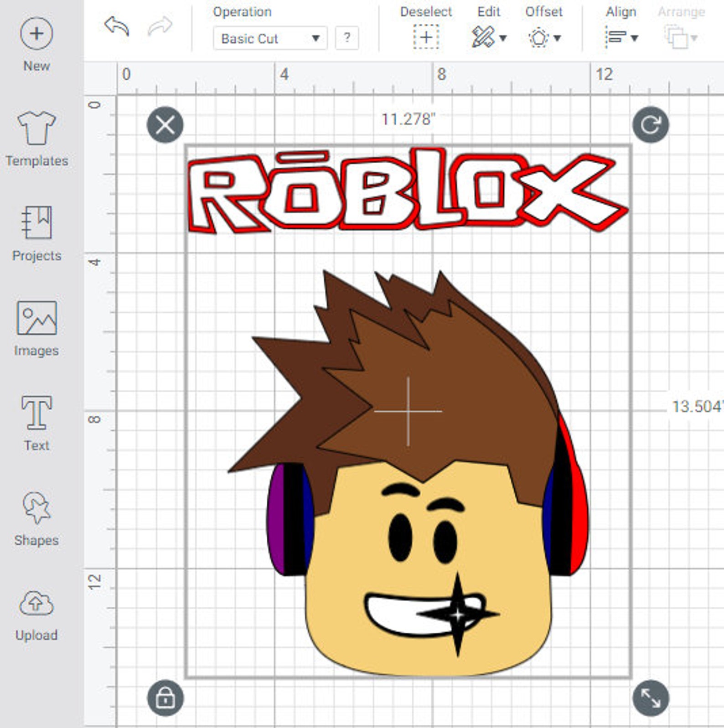The height and width of the screenshot is (728, 724).
Task: Toggle the aspect ratio lock handle
Action: point(165,698)
